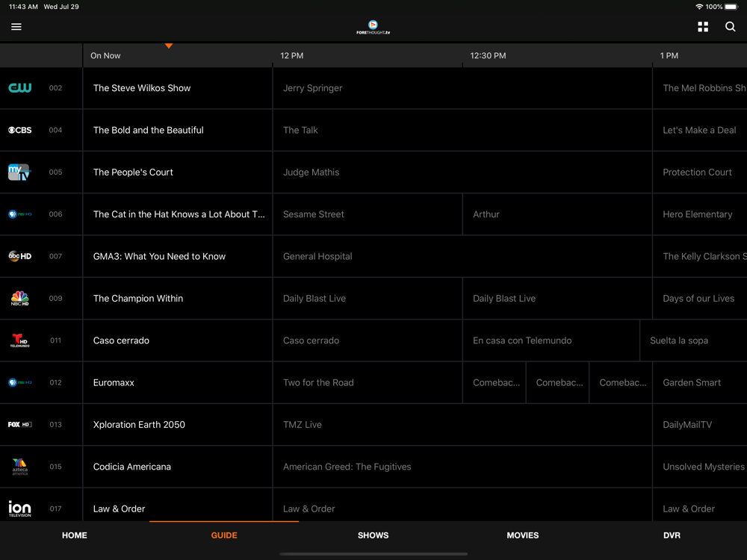The height and width of the screenshot is (560, 747).
Task: Open Suelta la sopa listing
Action: tap(694, 340)
